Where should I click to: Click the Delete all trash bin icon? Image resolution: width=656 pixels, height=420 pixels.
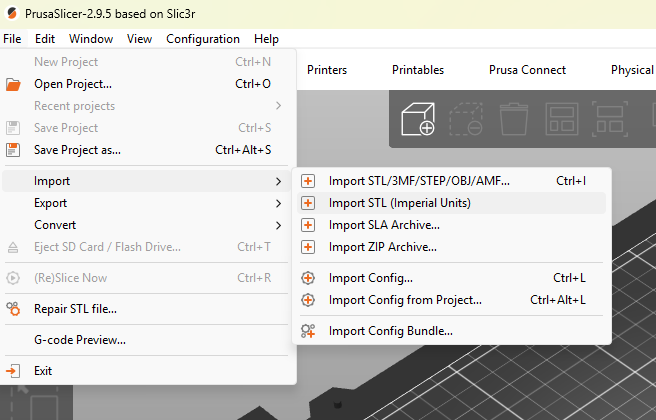514,119
